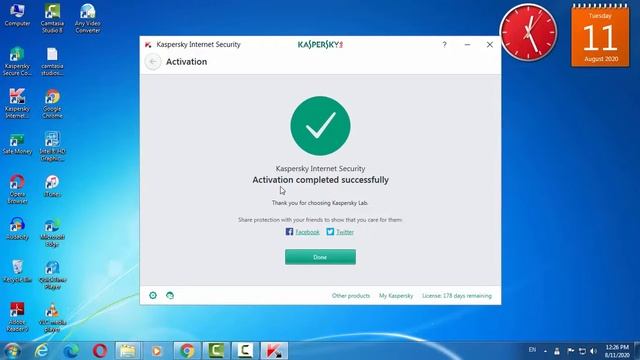Screen dimensions: 640x360
Task: Open Windows Explorer folder in taskbar
Action: tap(128, 351)
